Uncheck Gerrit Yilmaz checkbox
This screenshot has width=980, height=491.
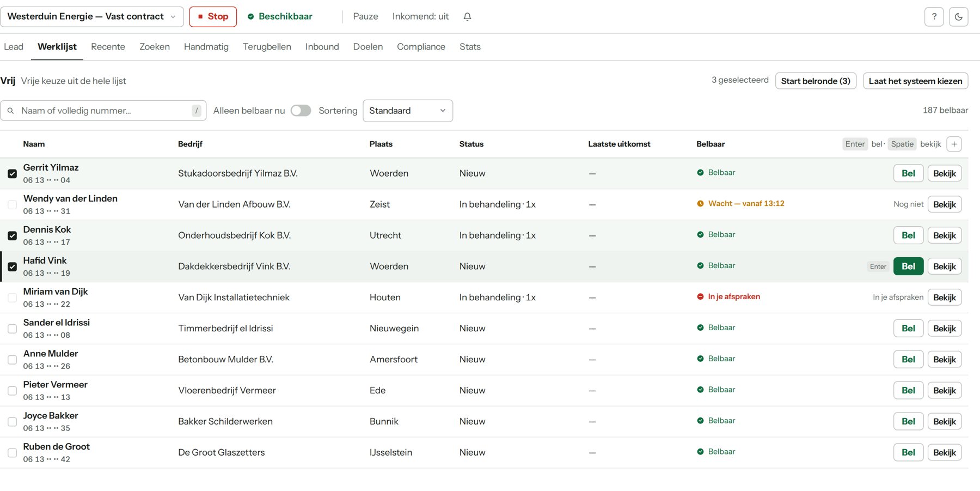(12, 174)
